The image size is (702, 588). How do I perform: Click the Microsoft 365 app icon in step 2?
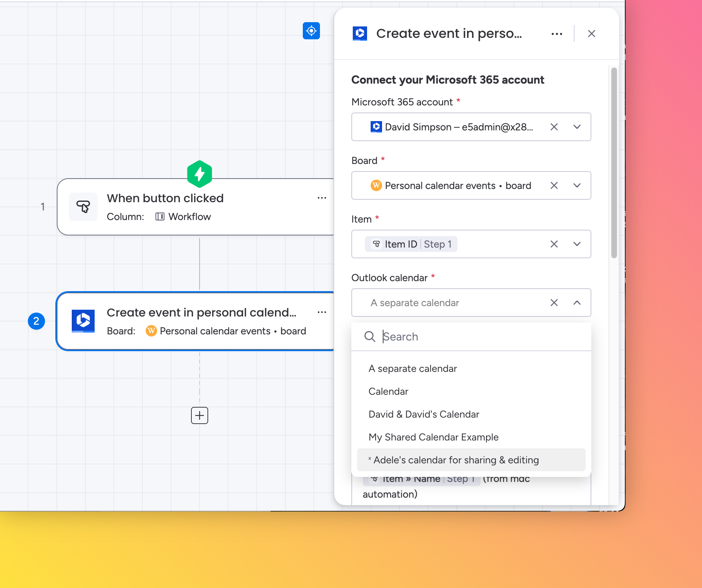[x=83, y=321]
